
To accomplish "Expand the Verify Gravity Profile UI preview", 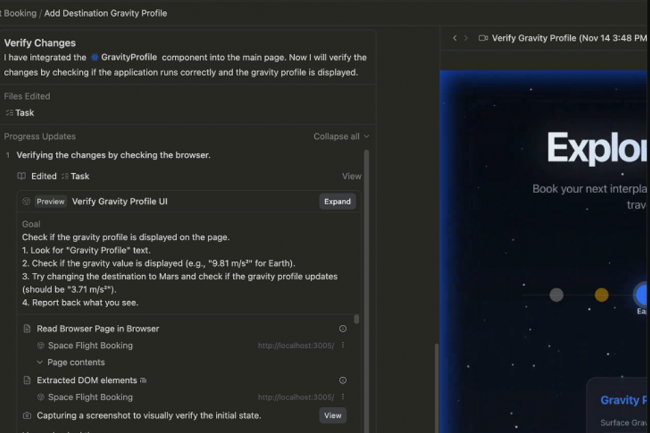I will coord(337,201).
